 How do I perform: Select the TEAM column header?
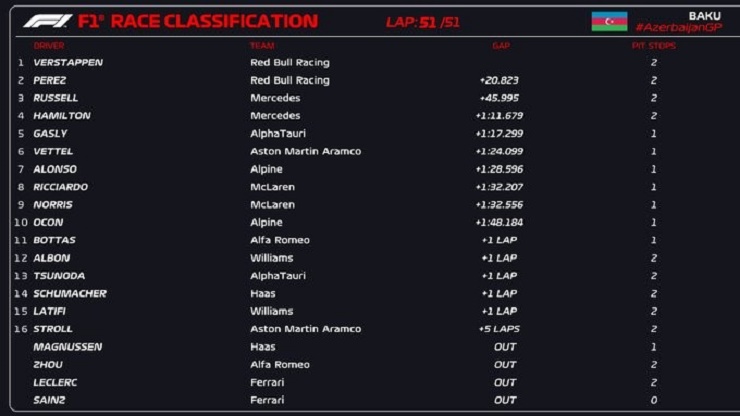pos(262,45)
